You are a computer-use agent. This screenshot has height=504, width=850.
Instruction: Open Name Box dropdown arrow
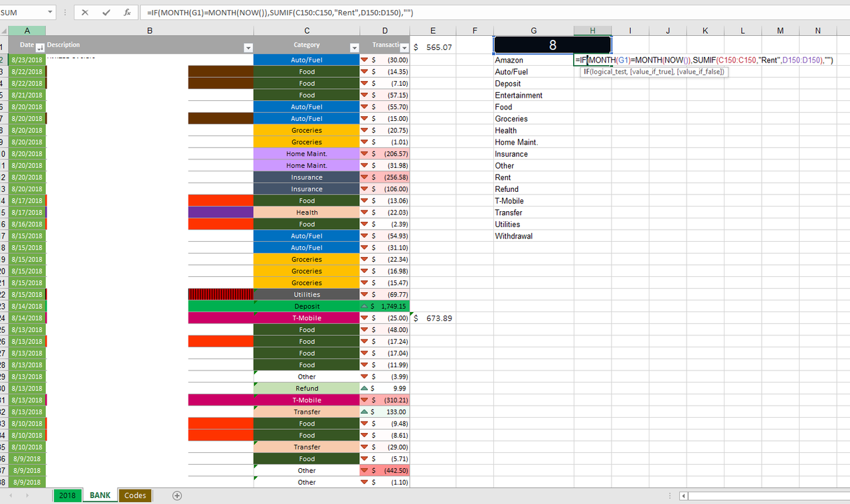click(x=51, y=13)
